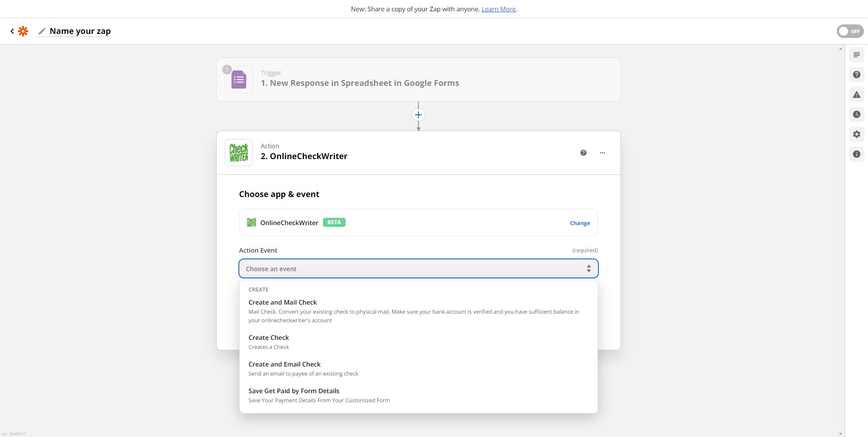The height and width of the screenshot is (437, 868).
Task: Click the Zapier orange logo icon
Action: coord(23,31)
